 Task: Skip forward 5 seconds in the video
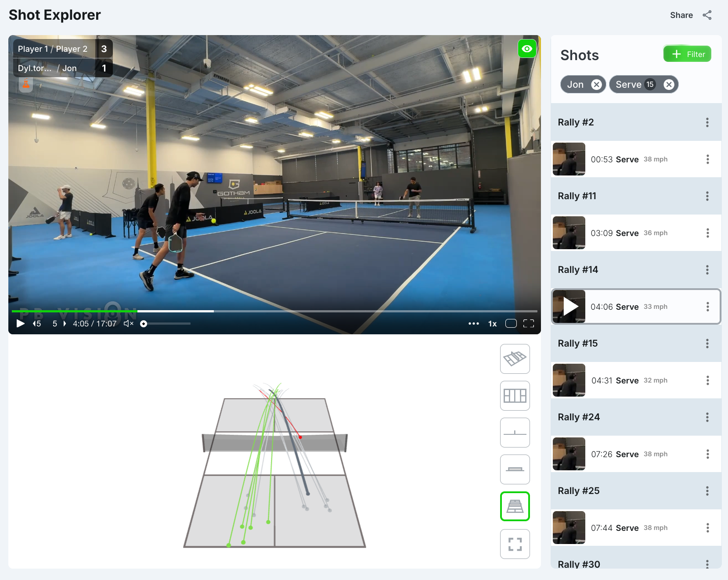(59, 323)
